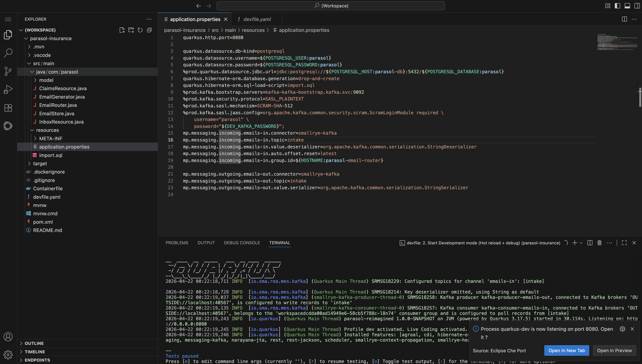Screen dimensions: 642x364
Task: Open Source Control view icon
Action: pyautogui.click(x=8, y=71)
